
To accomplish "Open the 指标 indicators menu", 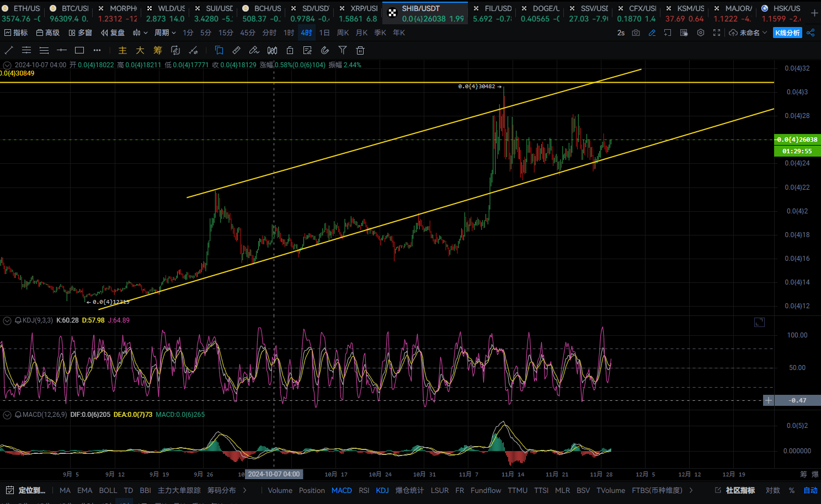I will 16,33.
